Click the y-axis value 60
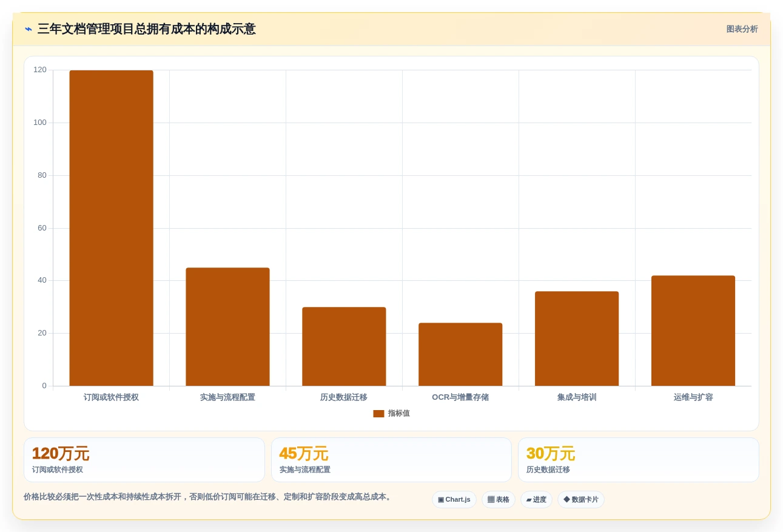Screen dimensions: 783x532 click(x=42, y=228)
